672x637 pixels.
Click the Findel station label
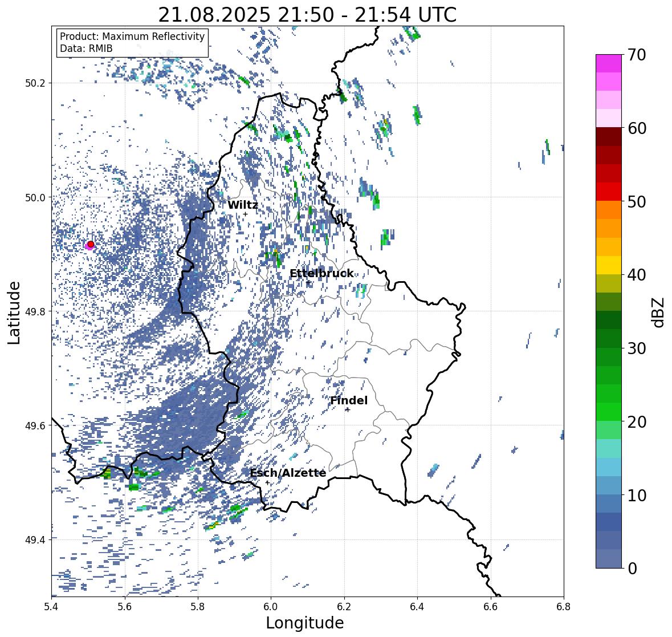(348, 400)
